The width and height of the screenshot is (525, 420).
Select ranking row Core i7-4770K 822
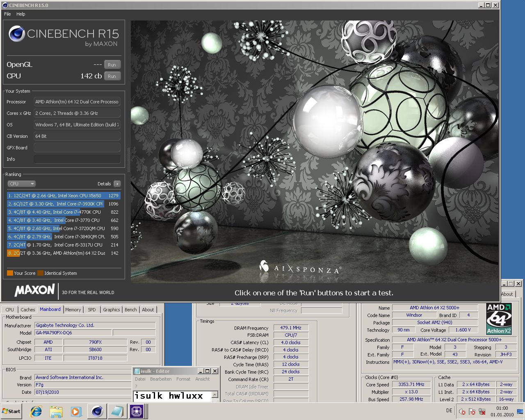[64, 212]
